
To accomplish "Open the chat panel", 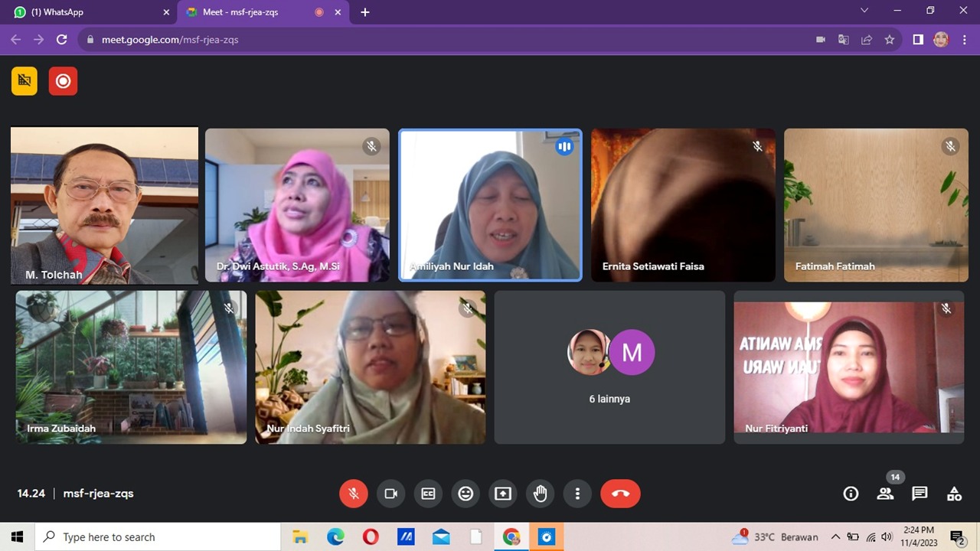I will (x=920, y=494).
